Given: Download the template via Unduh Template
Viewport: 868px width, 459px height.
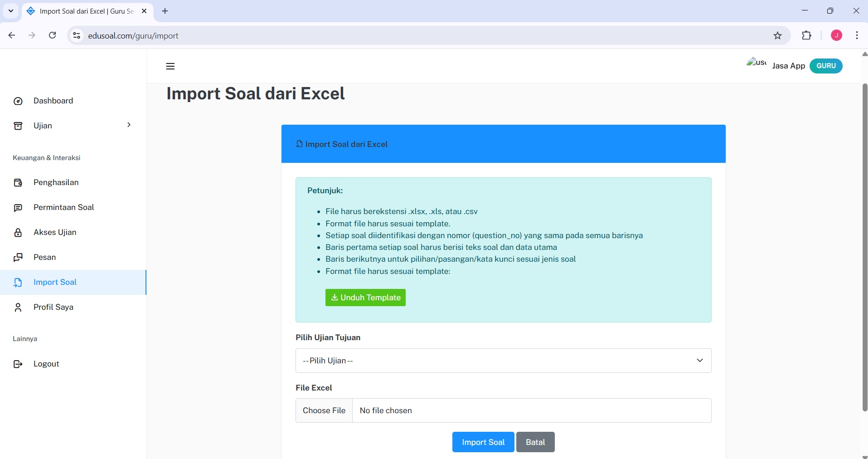Looking at the screenshot, I should point(365,298).
